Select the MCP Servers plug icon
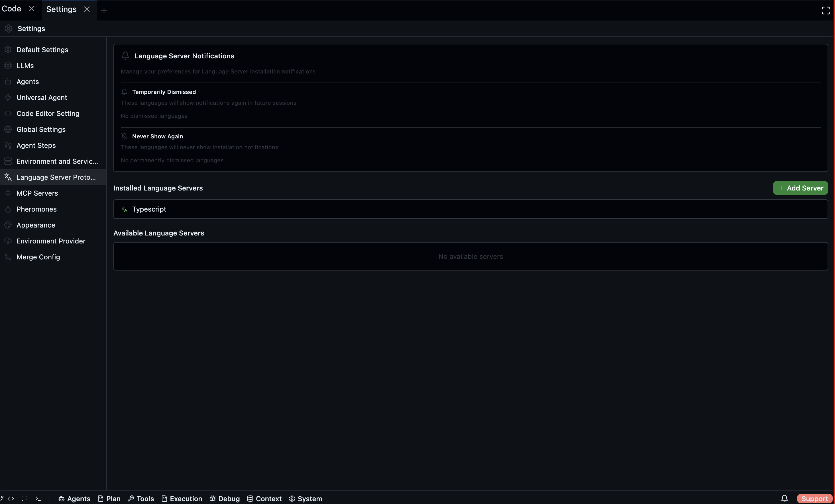 8,193
